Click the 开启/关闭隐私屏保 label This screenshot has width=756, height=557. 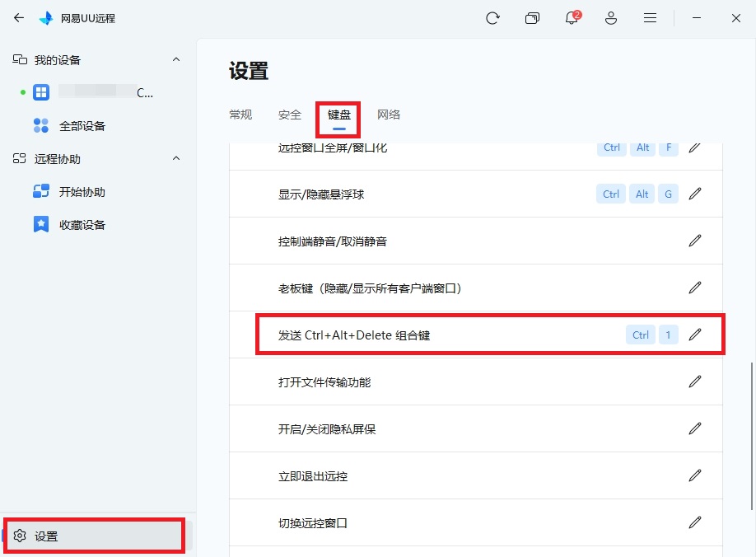327,429
